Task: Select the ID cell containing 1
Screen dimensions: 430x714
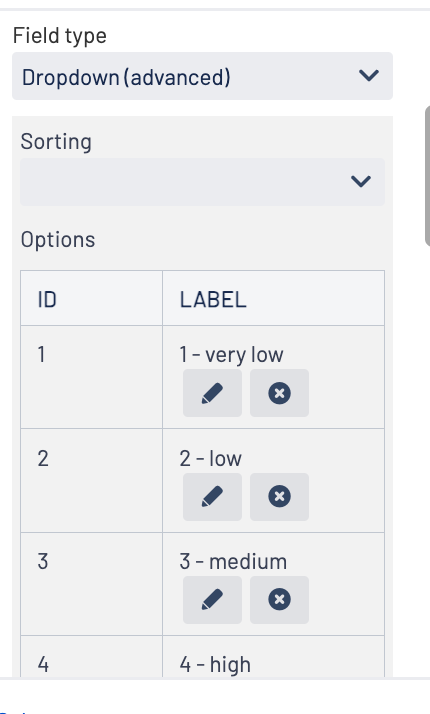Action: tap(92, 377)
